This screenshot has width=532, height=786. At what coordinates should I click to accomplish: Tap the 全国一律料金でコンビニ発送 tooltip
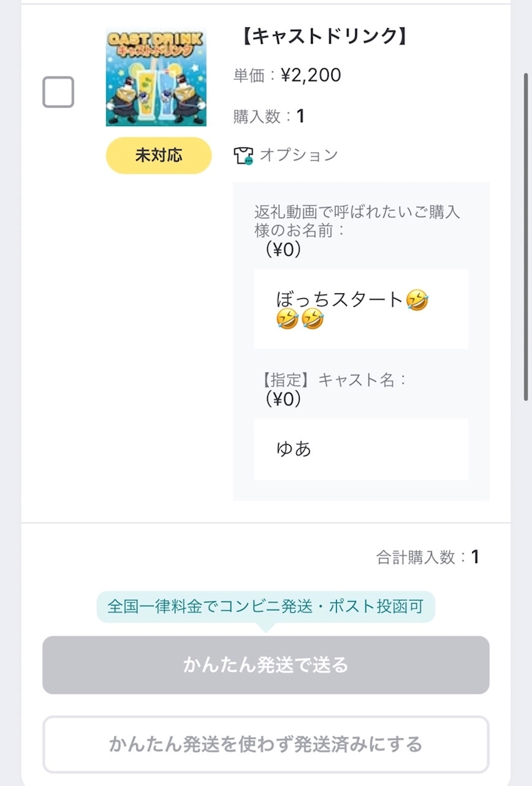click(x=265, y=607)
